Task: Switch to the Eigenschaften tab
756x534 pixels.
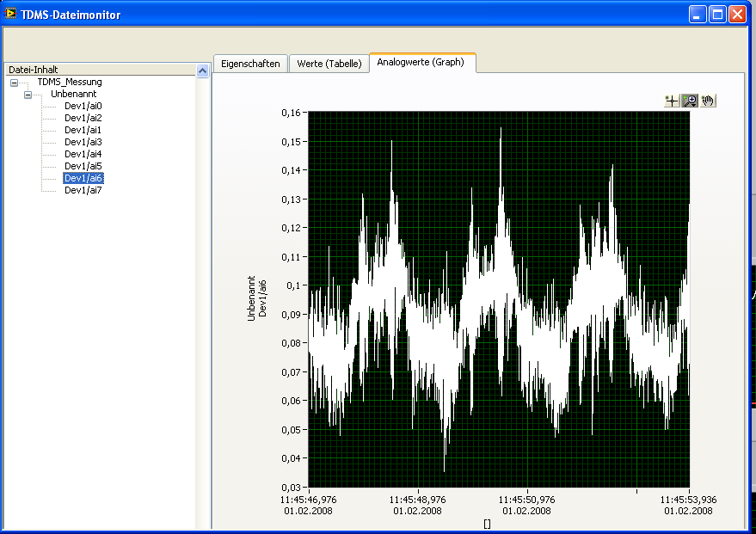Action: coord(250,64)
